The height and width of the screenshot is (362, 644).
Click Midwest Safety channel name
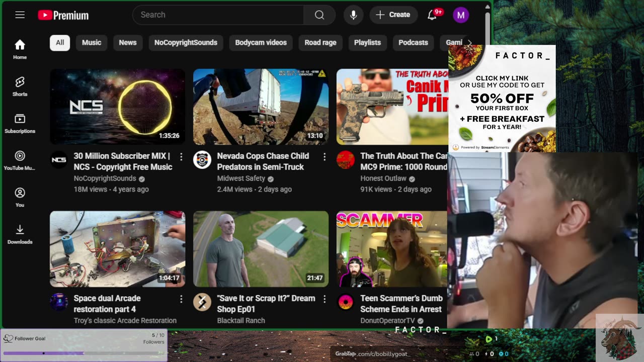pyautogui.click(x=241, y=178)
